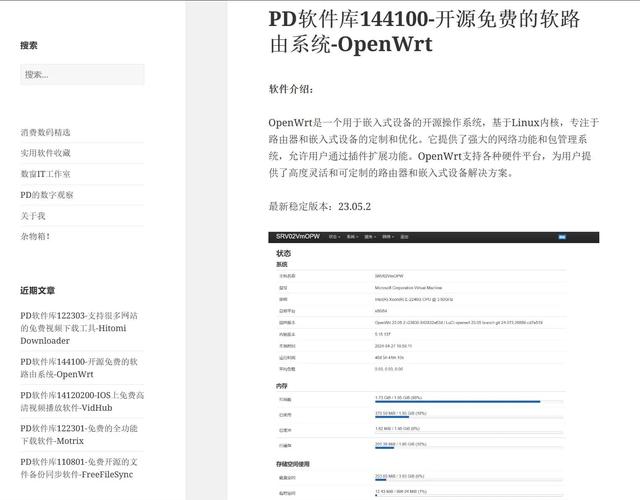The width and height of the screenshot is (640, 500).
Task: Open recent post PD软件库144100 OpenWrt link
Action: click(x=79, y=368)
